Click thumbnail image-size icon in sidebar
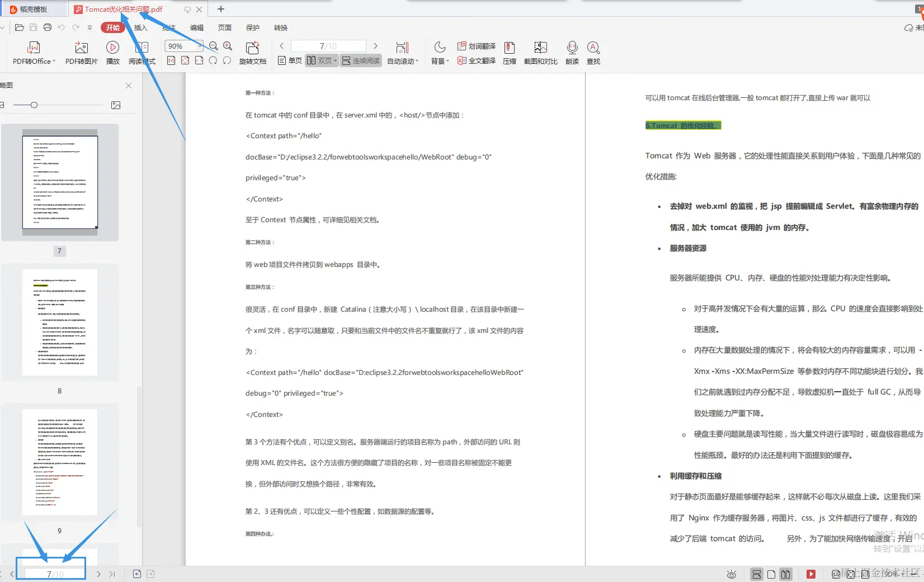The width and height of the screenshot is (924, 582). coord(116,105)
